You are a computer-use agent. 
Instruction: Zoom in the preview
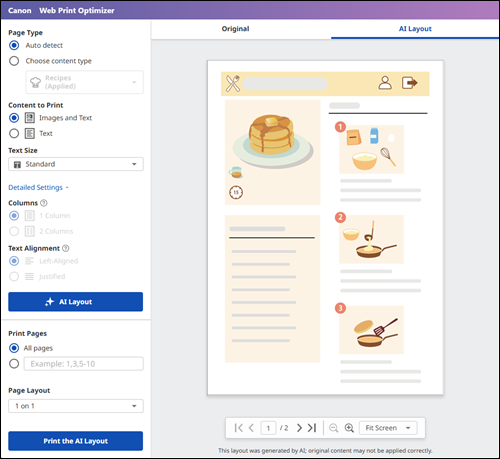coord(349,428)
